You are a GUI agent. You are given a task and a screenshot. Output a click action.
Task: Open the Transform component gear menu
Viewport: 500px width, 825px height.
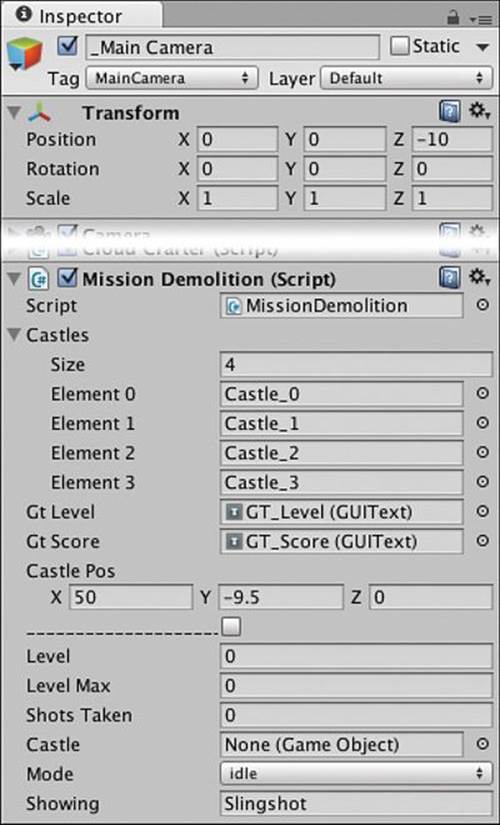[479, 112]
